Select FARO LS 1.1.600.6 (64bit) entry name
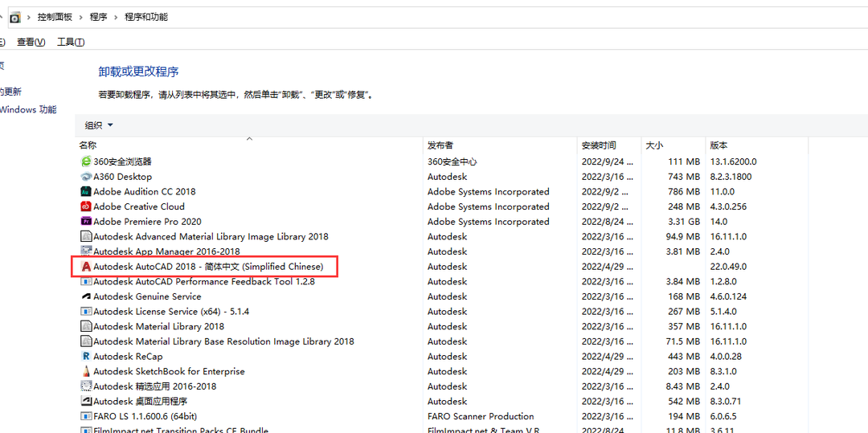868x433 pixels. 145,416
